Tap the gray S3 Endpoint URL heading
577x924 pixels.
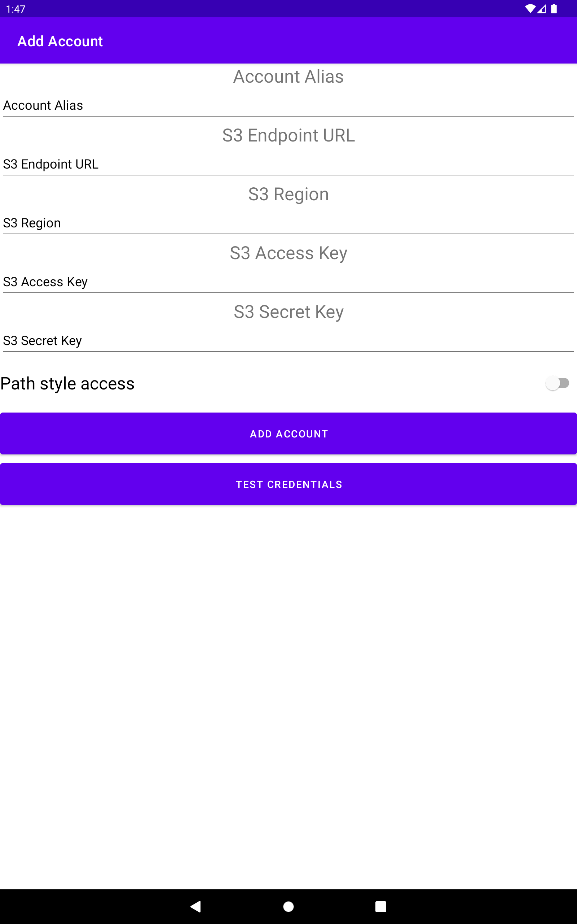tap(288, 135)
